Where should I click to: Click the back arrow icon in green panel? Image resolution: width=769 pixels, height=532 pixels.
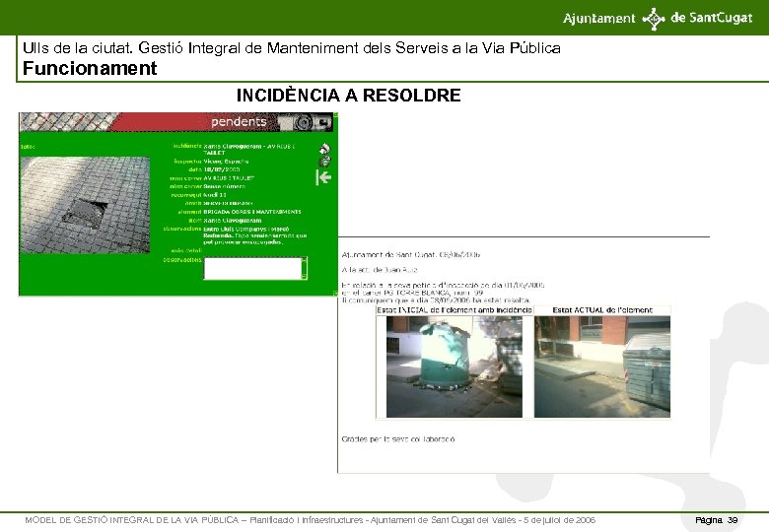pyautogui.click(x=323, y=177)
